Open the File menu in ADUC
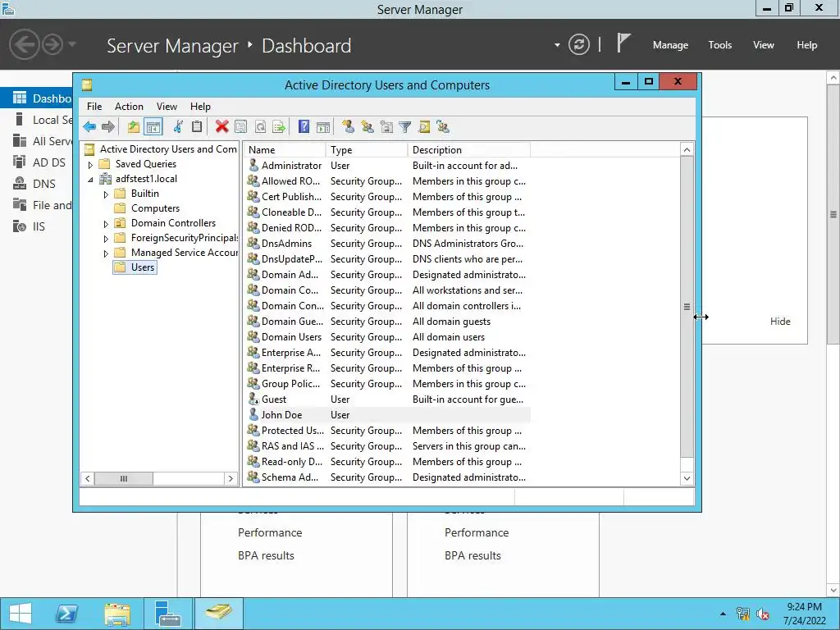This screenshot has width=840, height=630. (x=94, y=107)
